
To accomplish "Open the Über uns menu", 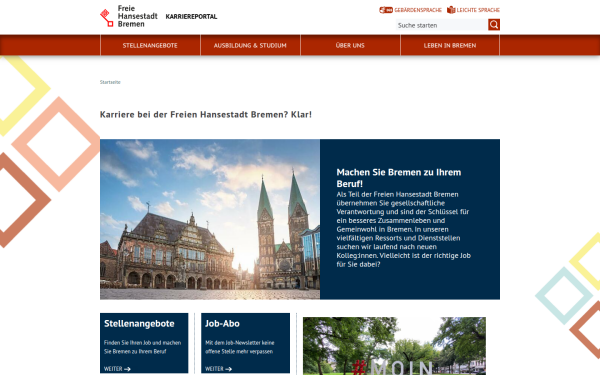I will [x=350, y=45].
